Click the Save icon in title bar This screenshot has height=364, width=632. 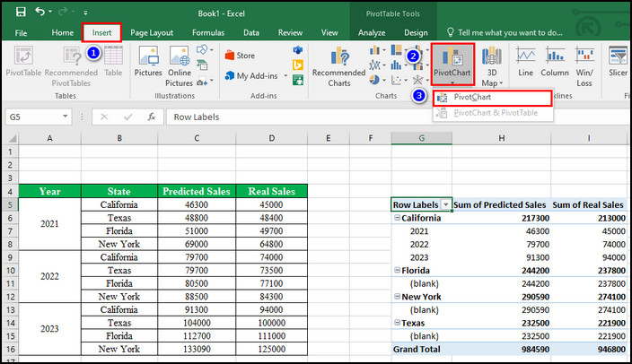pyautogui.click(x=21, y=12)
